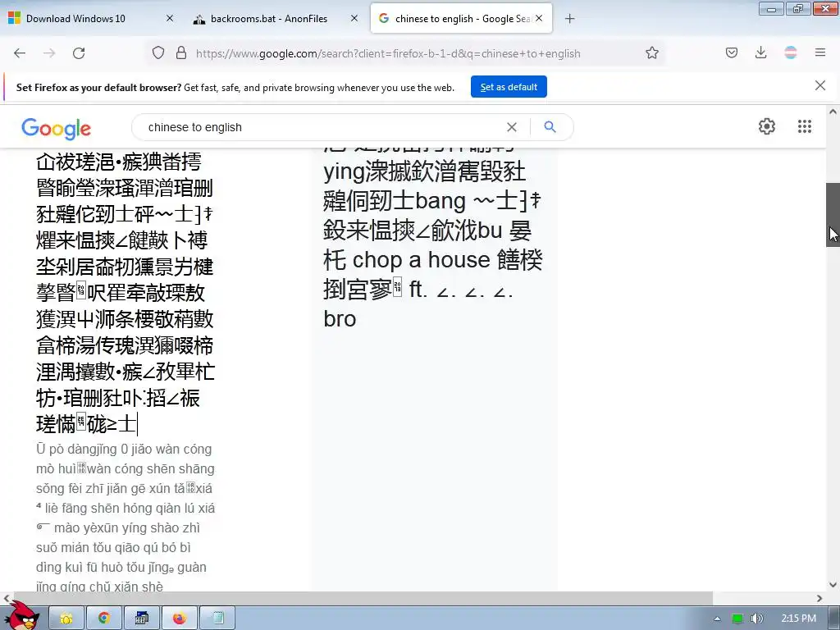Set Firefox as default browser button

point(509,87)
